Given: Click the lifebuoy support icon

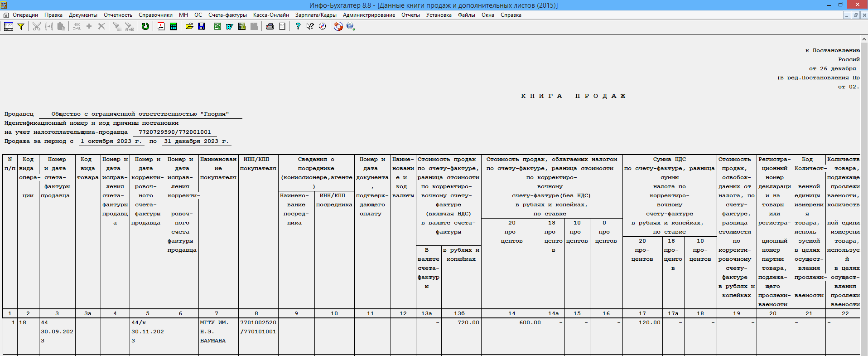Looking at the screenshot, I should click(338, 26).
